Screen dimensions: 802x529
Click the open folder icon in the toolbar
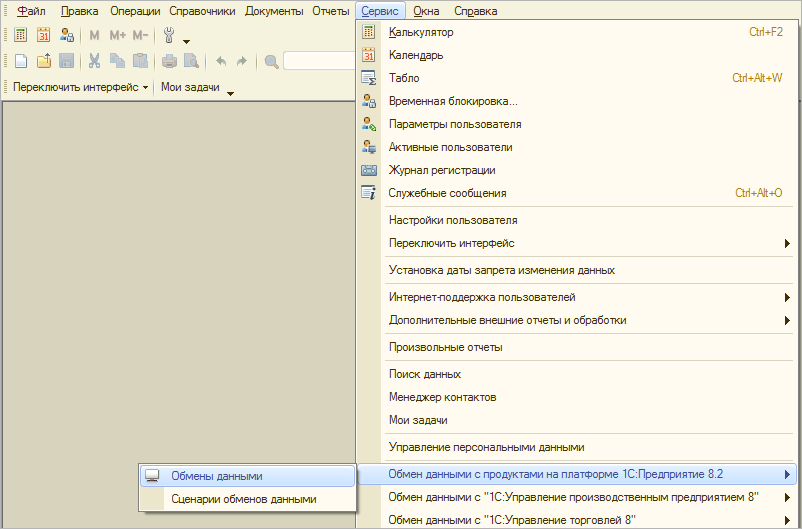44,61
